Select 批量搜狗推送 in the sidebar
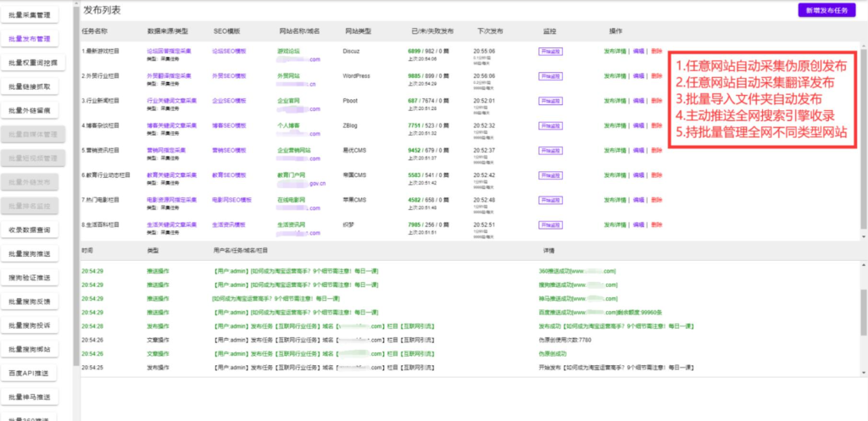 point(30,253)
